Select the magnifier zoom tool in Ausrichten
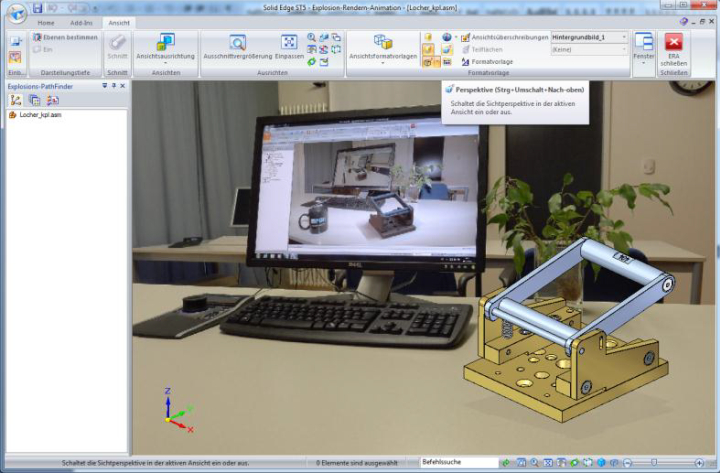Viewport: 720px width, 473px height. click(311, 37)
